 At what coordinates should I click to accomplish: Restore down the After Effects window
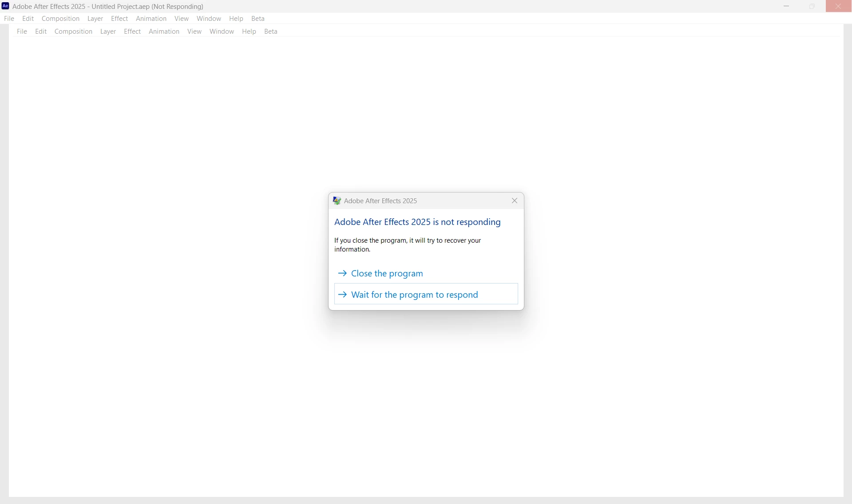pyautogui.click(x=812, y=6)
